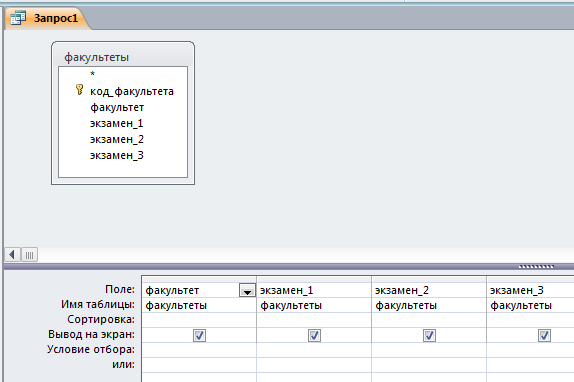Click the Имя таблицы row label
Screen dimensions: 574x382
coord(98,304)
